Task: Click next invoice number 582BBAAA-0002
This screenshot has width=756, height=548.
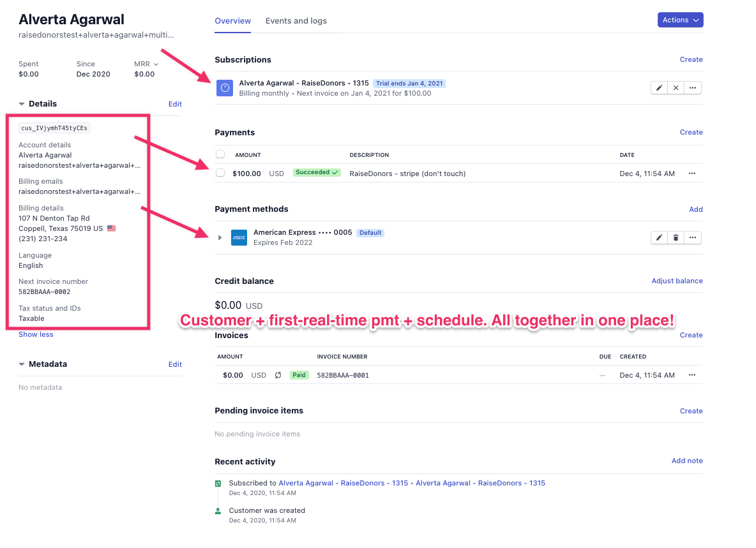Action: (44, 292)
